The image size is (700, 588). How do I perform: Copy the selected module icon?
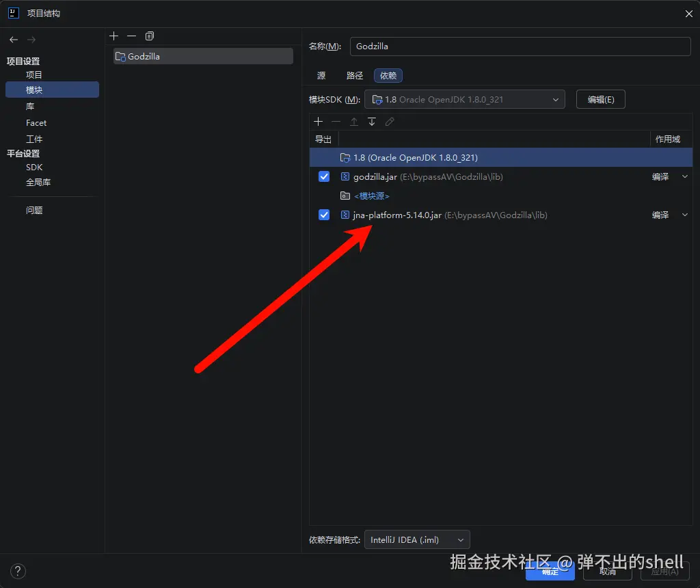click(150, 36)
